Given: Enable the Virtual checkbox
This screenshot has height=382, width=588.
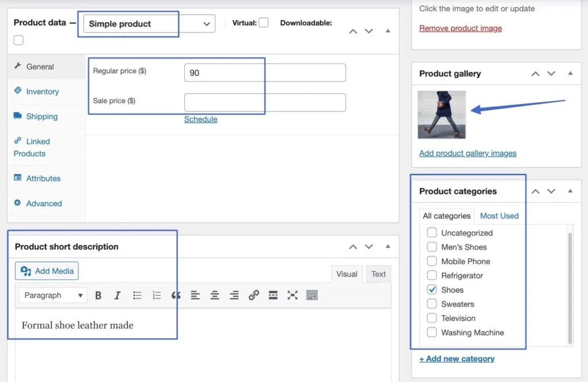Looking at the screenshot, I should point(264,23).
